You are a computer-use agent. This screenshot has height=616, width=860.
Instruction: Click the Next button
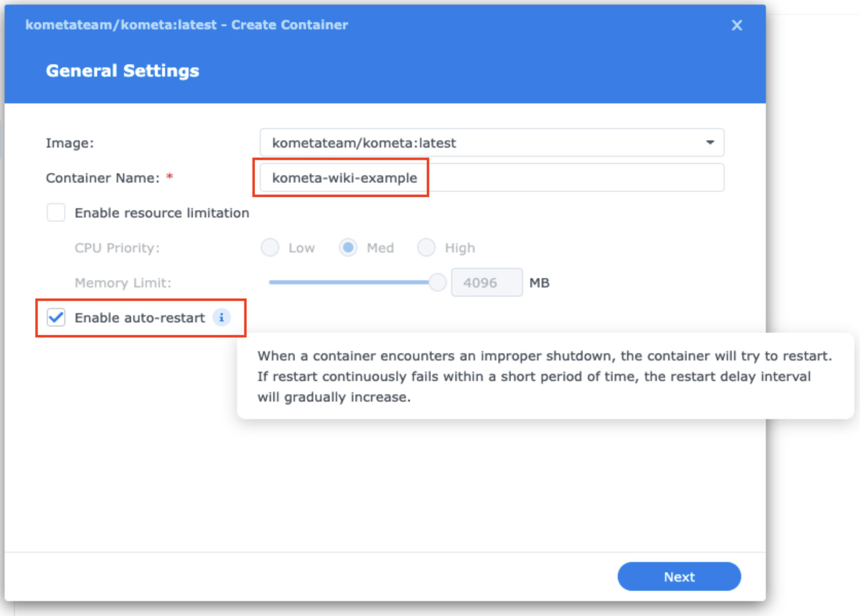pyautogui.click(x=679, y=576)
